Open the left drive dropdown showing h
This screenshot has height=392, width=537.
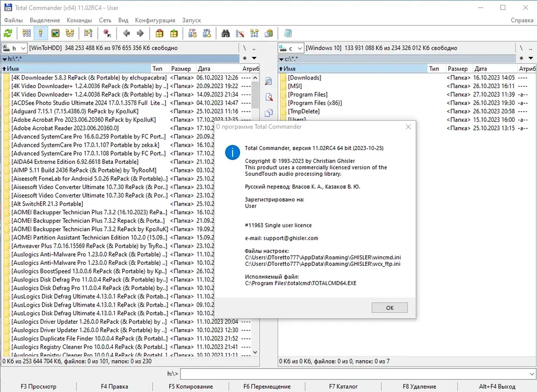pos(14,48)
